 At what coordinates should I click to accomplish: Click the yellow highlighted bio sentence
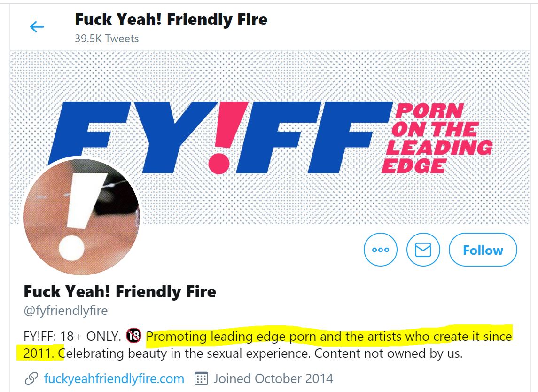(x=329, y=337)
